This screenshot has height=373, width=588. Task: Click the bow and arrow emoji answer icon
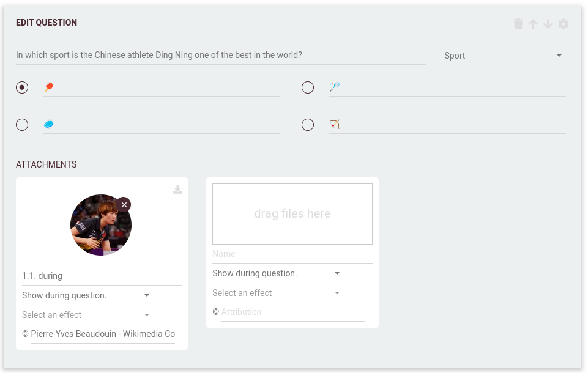pos(333,124)
